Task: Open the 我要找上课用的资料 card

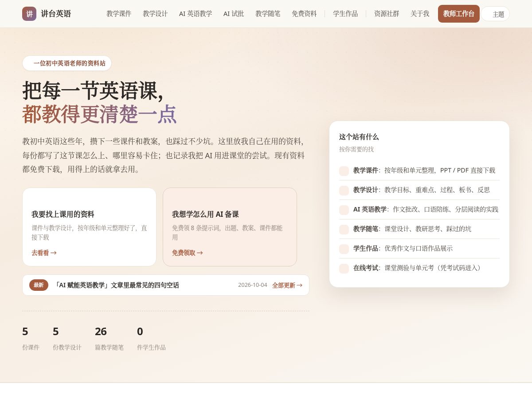Action: [89, 227]
